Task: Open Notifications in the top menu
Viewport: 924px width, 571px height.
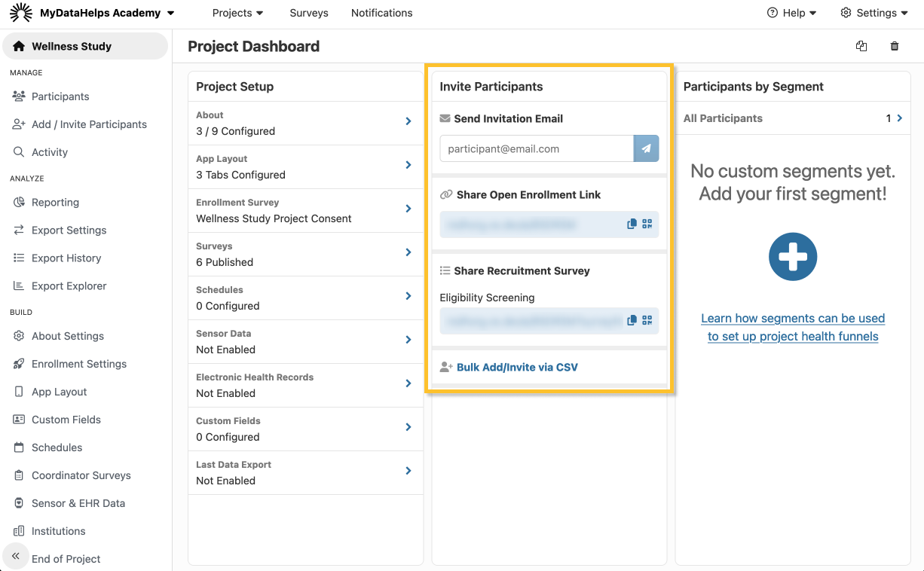Action: pos(381,13)
